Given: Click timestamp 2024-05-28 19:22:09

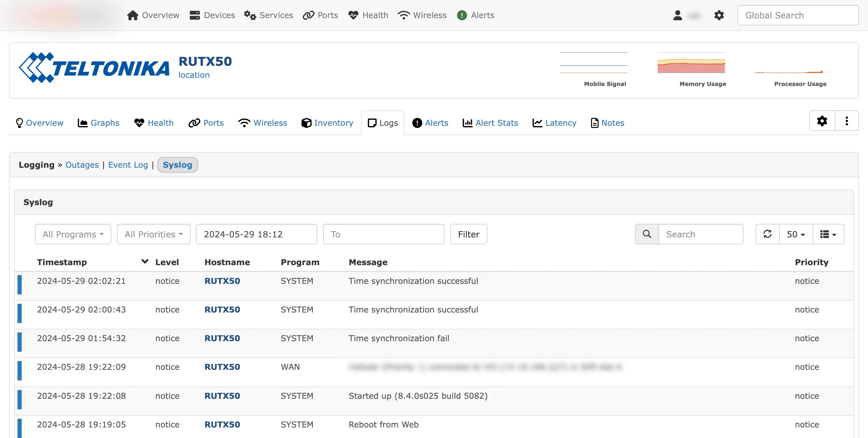Looking at the screenshot, I should point(81,367).
